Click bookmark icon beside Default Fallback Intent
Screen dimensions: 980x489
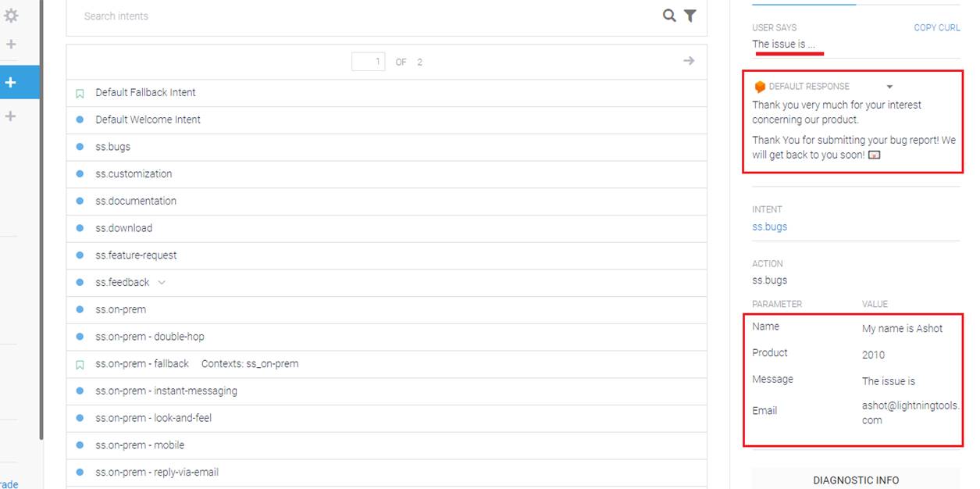tap(80, 93)
